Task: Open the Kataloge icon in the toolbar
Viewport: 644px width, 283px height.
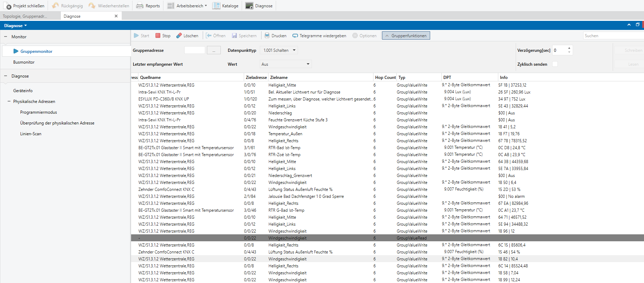Action: click(x=216, y=6)
